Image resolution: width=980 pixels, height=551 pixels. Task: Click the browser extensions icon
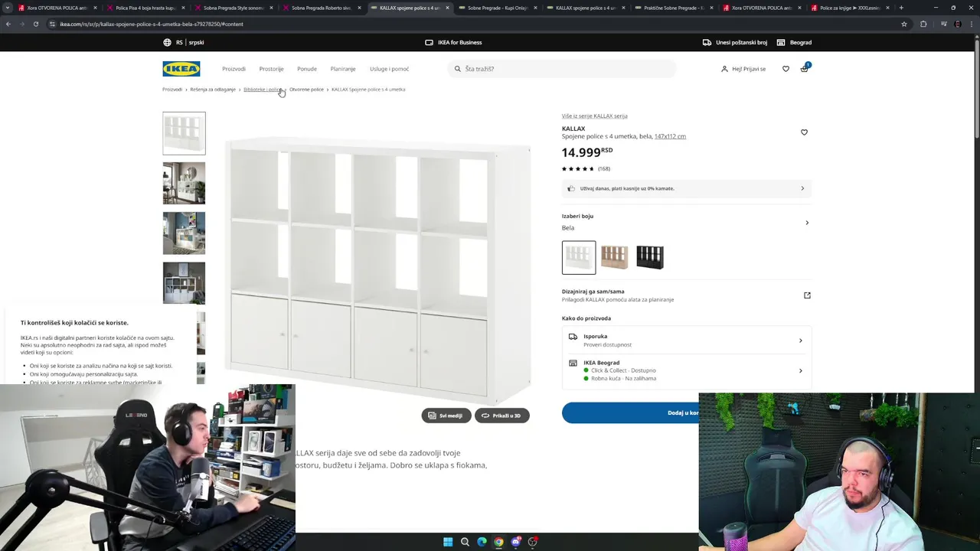coord(923,24)
